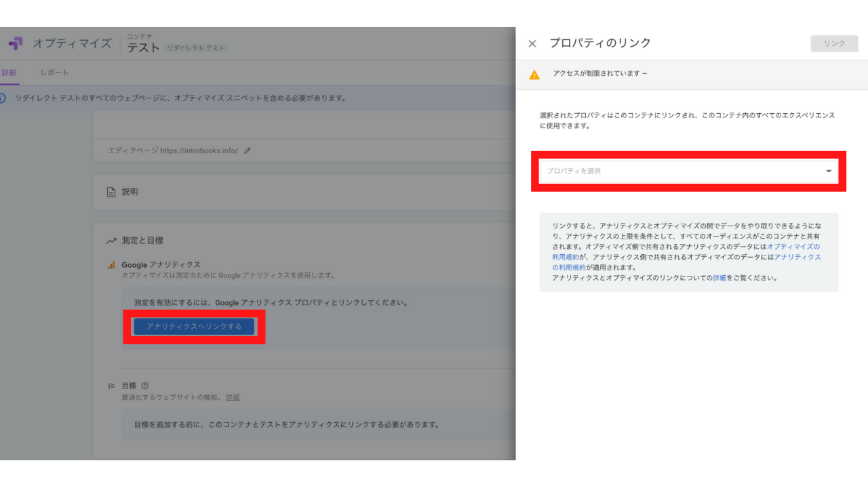The width and height of the screenshot is (868, 488).
Task: Click the dropdown arrow for property selection
Action: [x=828, y=171]
